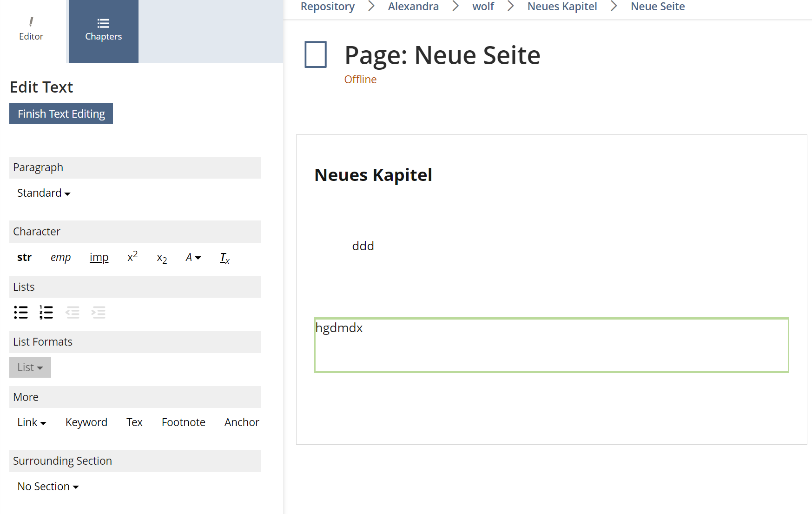Navigate to Neues Kapitel breadcrumb
Image resolution: width=812 pixels, height=514 pixels.
coord(562,7)
